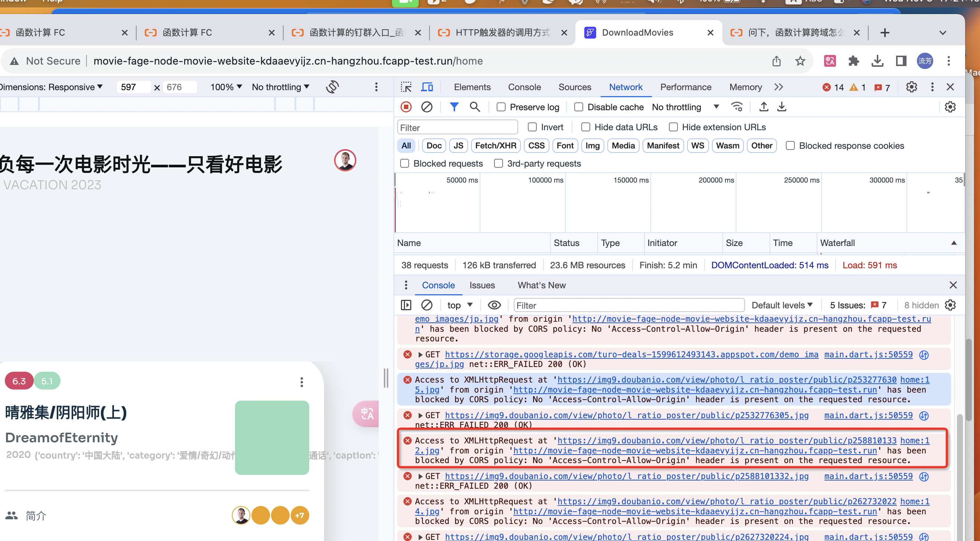Expand GET jp.jpg error entry

pyautogui.click(x=420, y=354)
